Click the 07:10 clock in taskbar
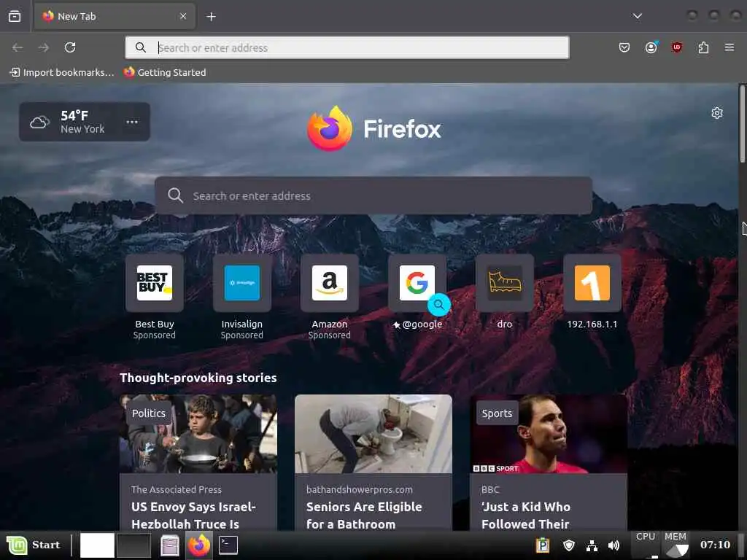Screen dimensions: 747x560 (x=715, y=544)
